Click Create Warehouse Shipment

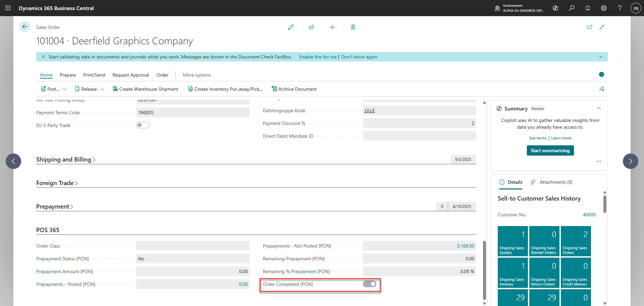click(x=146, y=89)
